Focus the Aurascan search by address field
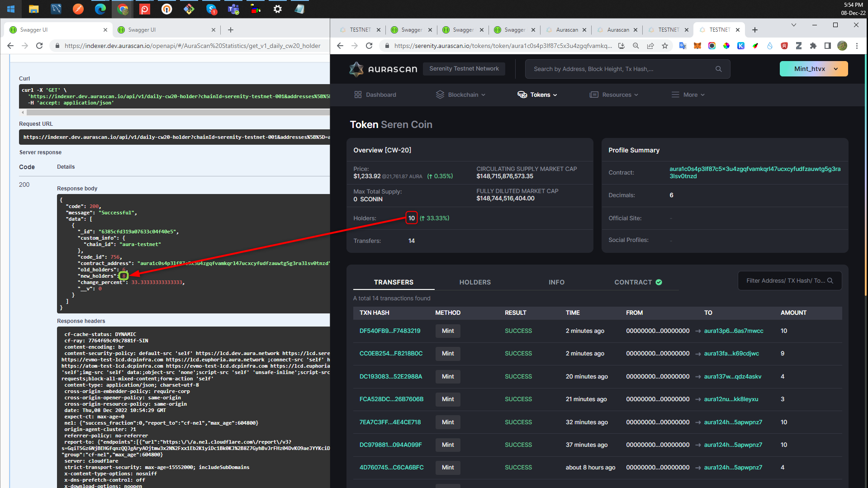This screenshot has height=488, width=868. tap(627, 69)
